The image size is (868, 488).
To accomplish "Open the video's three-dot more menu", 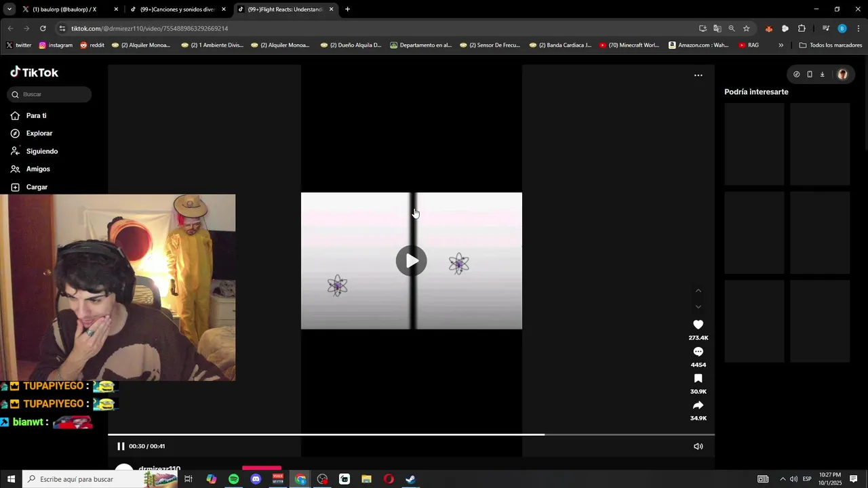I will point(698,75).
